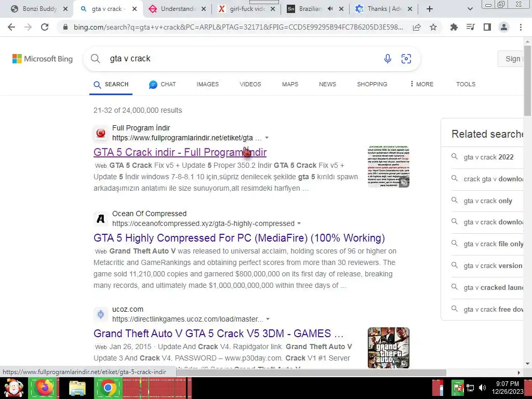Screen dimensions: 532x399
Task: Open the MORE search categories menu
Action: click(422, 84)
